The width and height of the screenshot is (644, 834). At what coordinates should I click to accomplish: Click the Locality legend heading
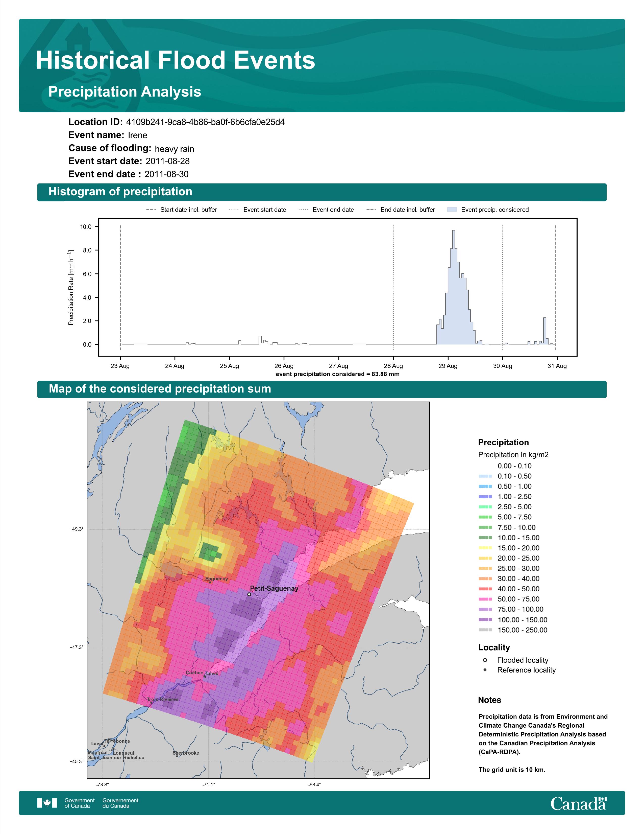(494, 648)
